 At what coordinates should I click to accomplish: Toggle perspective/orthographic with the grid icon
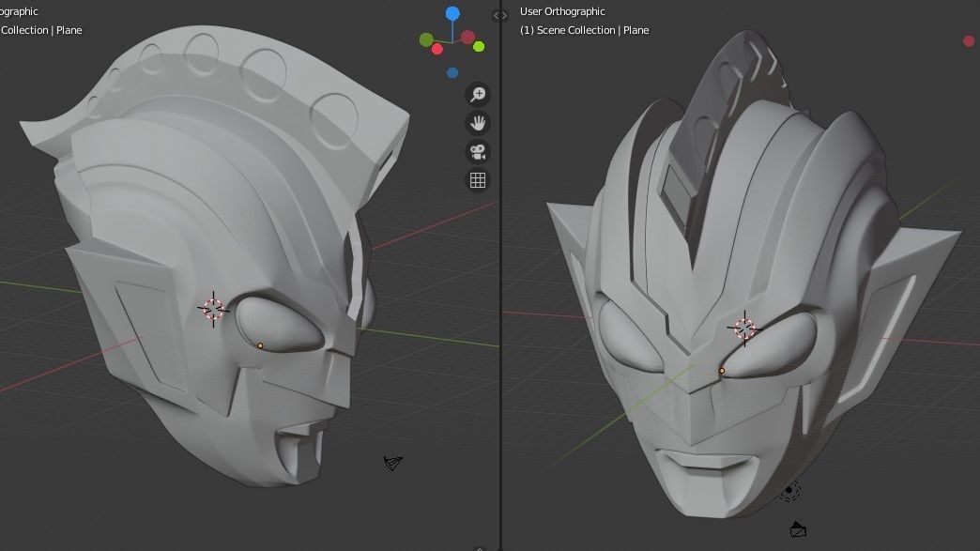478,180
